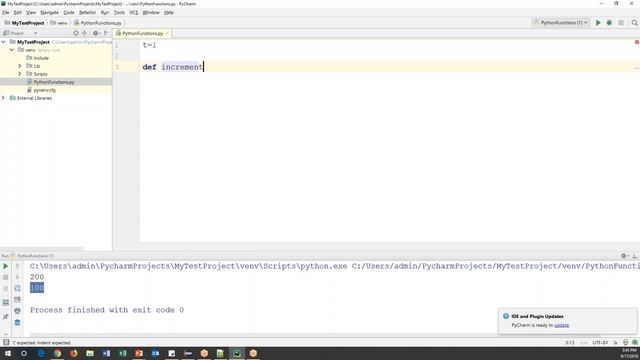
Task: Open the Tools menu
Action: pos(119,13)
